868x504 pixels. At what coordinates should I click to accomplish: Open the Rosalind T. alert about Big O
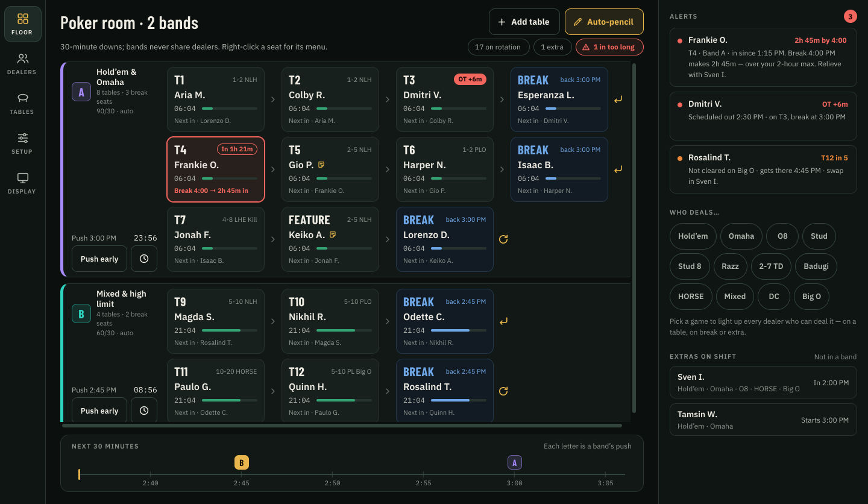pos(763,169)
